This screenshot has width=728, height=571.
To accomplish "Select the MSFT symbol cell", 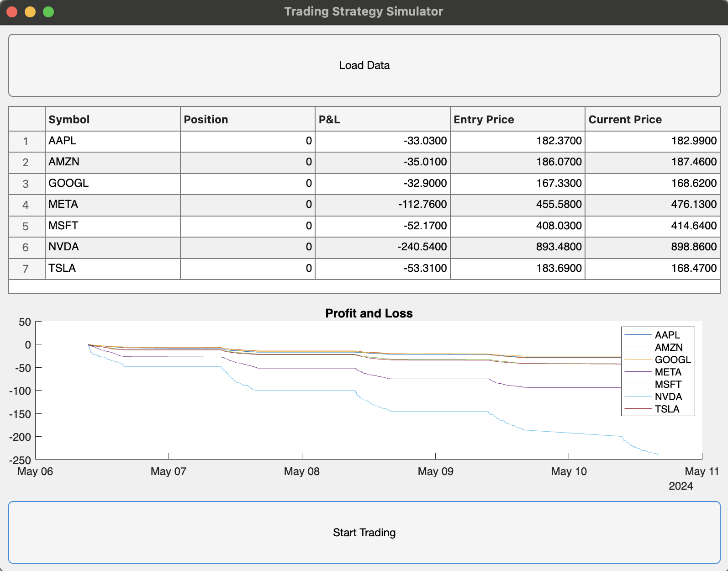I will point(113,226).
